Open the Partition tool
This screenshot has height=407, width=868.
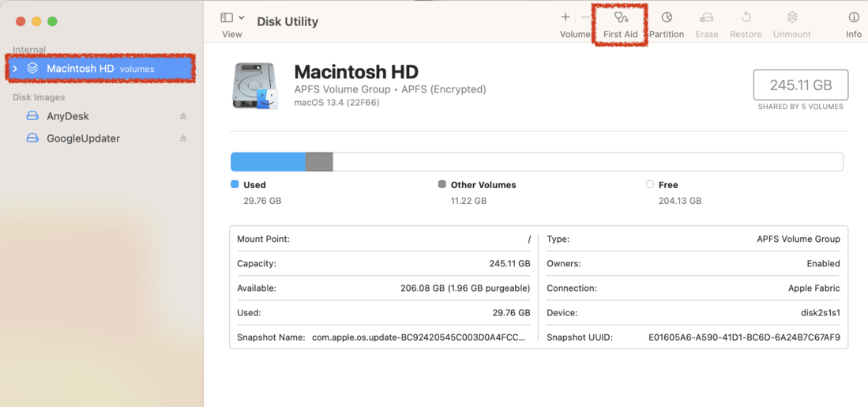point(667,24)
